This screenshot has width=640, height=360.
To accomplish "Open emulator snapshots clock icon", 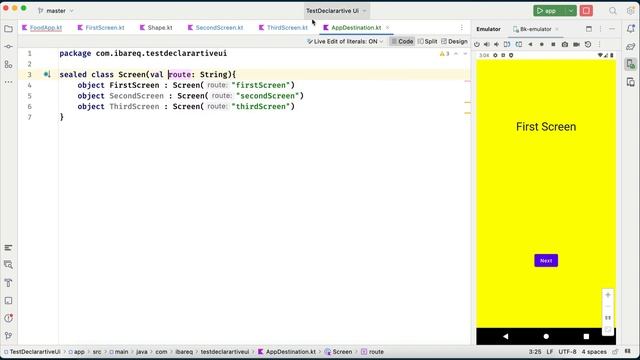I will [x=588, y=44].
